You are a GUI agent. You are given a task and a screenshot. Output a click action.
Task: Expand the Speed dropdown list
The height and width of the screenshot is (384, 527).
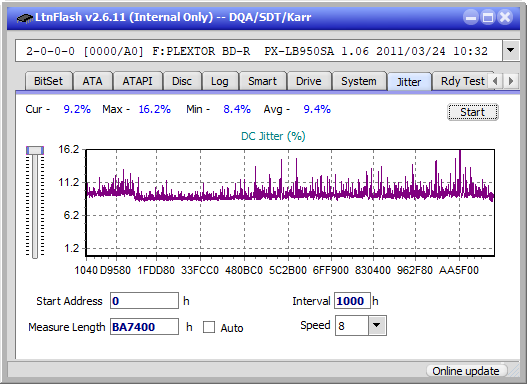(377, 325)
